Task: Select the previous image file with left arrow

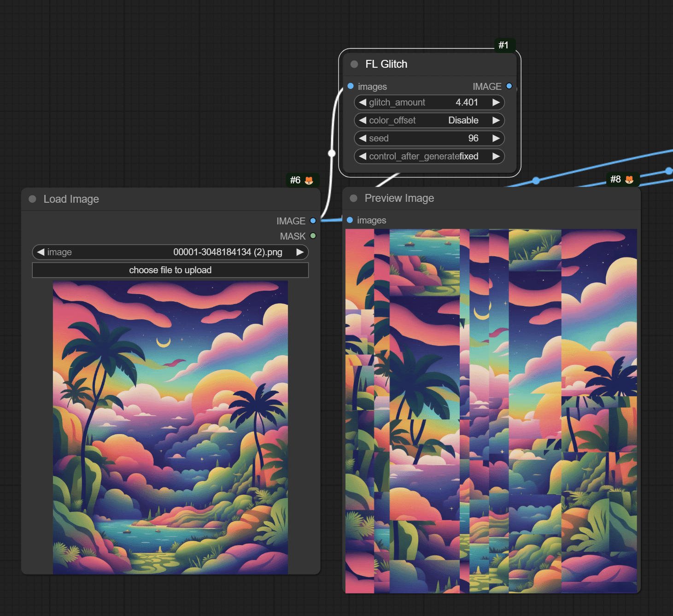Action: (41, 252)
